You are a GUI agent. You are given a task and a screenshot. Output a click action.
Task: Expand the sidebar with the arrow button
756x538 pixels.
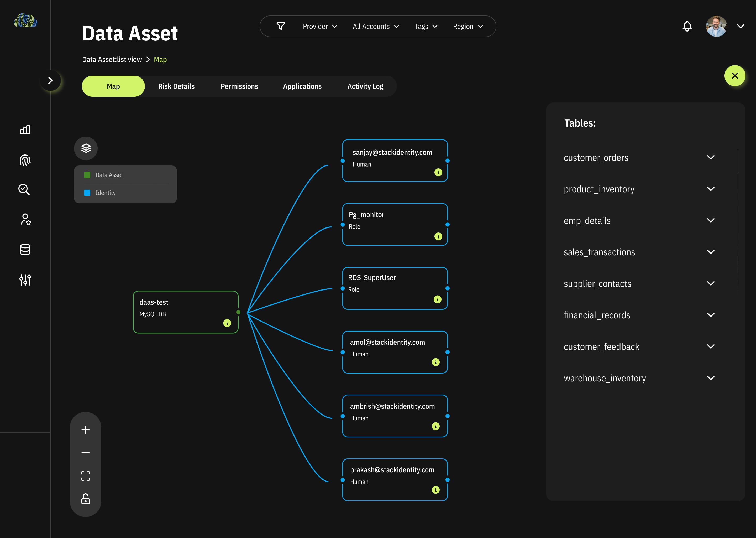50,80
